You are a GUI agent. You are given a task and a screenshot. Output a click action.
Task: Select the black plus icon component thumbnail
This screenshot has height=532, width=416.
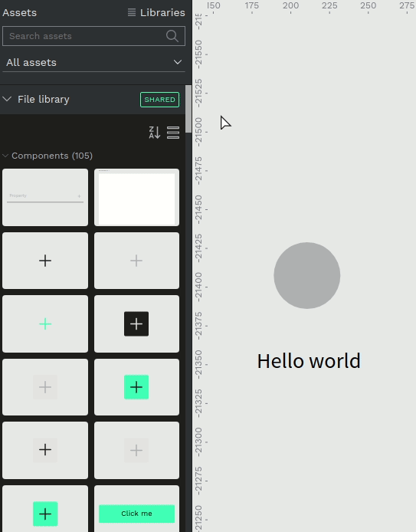tap(45, 261)
